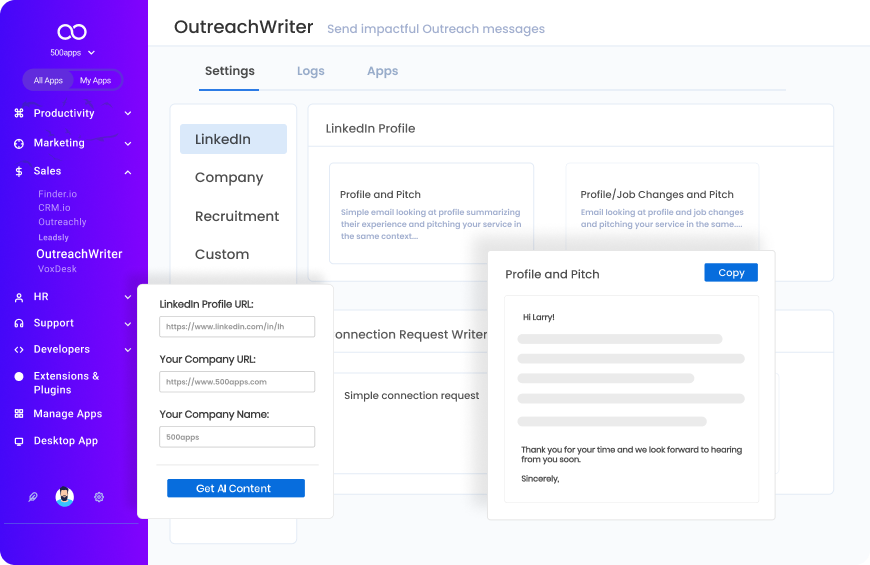Open Leadsly from Sales list
870x565 pixels.
tap(53, 237)
